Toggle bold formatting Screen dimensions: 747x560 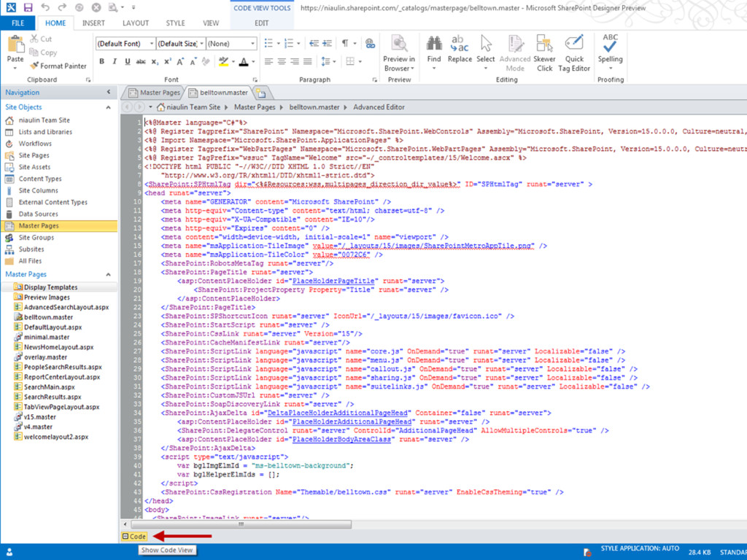pos(101,61)
